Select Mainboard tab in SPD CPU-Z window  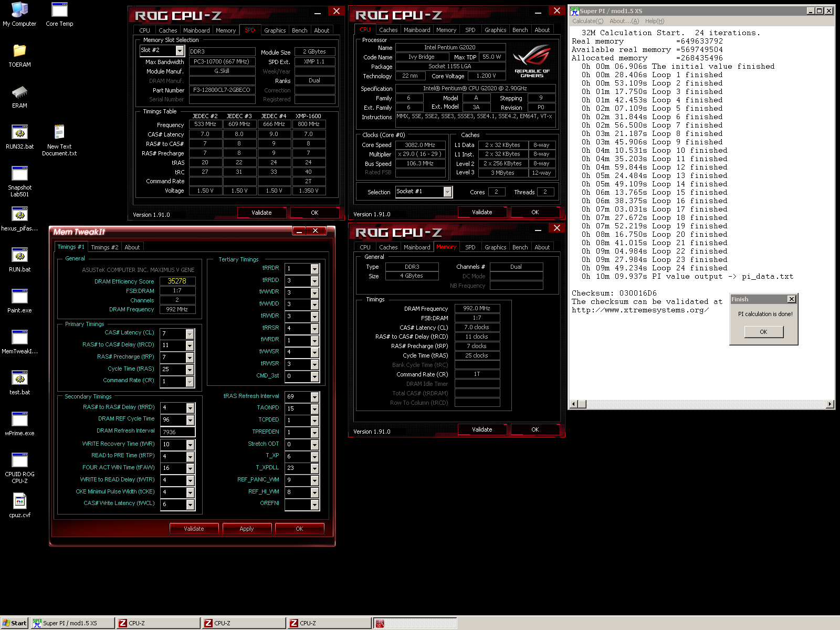(x=196, y=30)
